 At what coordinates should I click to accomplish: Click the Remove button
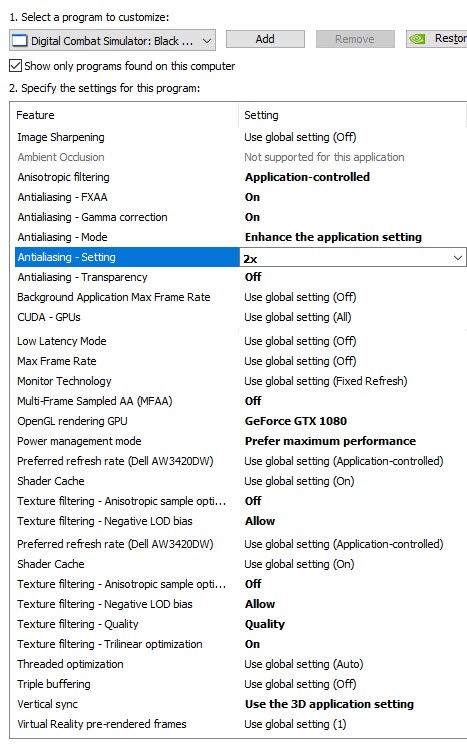coord(355,39)
